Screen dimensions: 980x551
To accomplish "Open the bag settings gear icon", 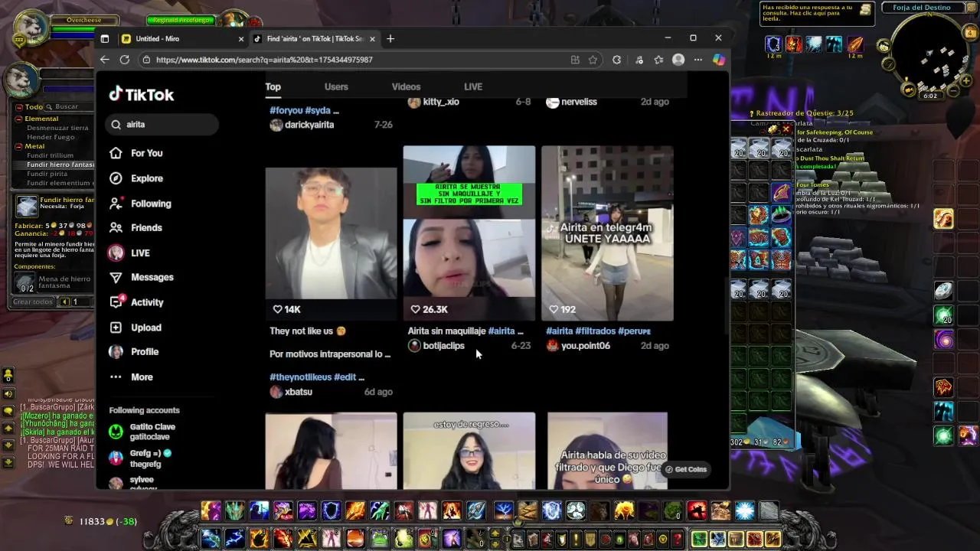I will (774, 129).
